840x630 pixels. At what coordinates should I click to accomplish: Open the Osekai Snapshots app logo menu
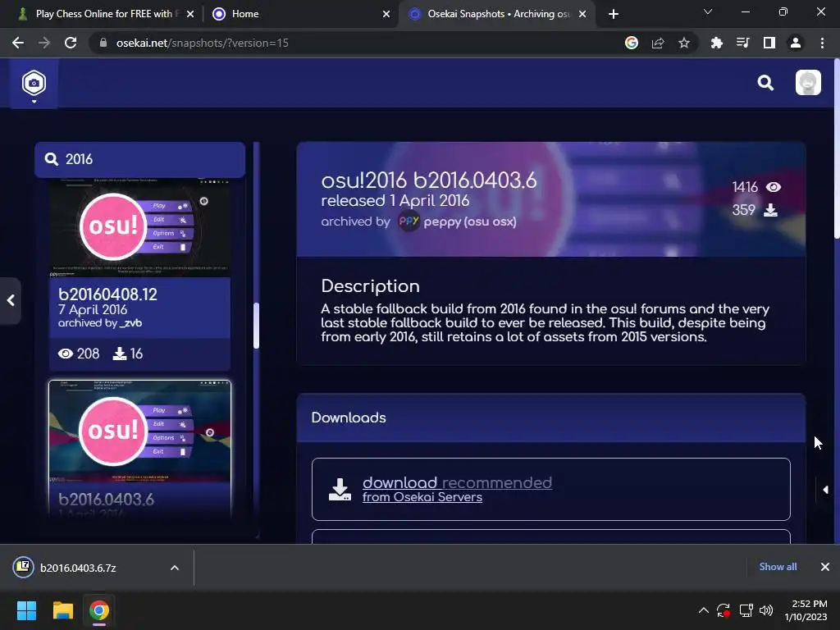pyautogui.click(x=34, y=83)
